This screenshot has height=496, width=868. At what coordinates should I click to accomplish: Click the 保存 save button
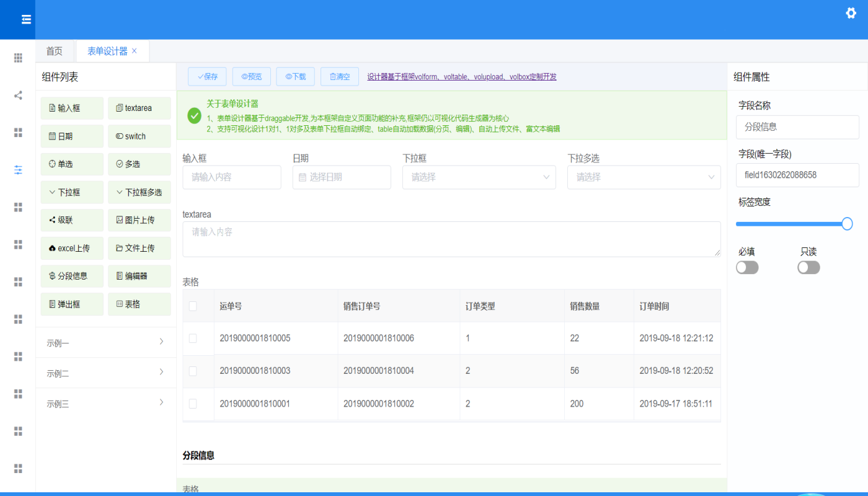click(x=207, y=76)
